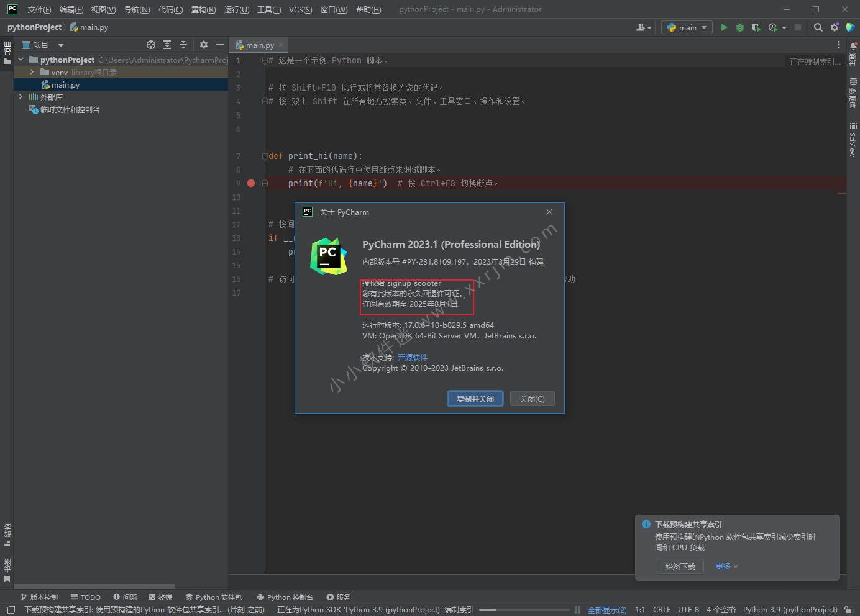Open the main run configuration dropdown

[x=686, y=27]
